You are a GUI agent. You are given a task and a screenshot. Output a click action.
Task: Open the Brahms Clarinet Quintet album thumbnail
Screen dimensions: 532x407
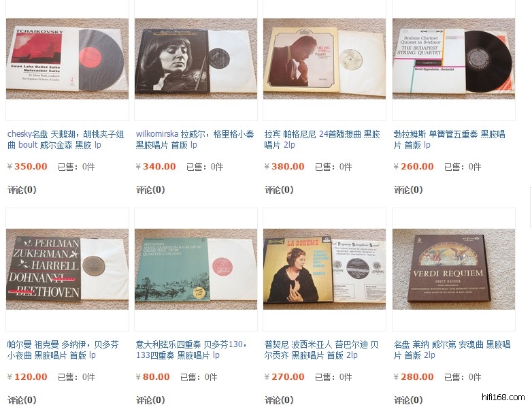454,59
